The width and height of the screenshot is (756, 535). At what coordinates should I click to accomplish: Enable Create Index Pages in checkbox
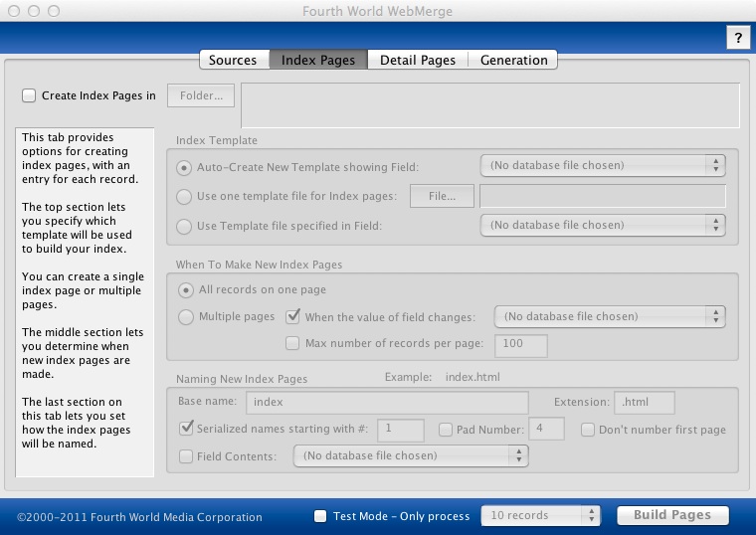[30, 95]
